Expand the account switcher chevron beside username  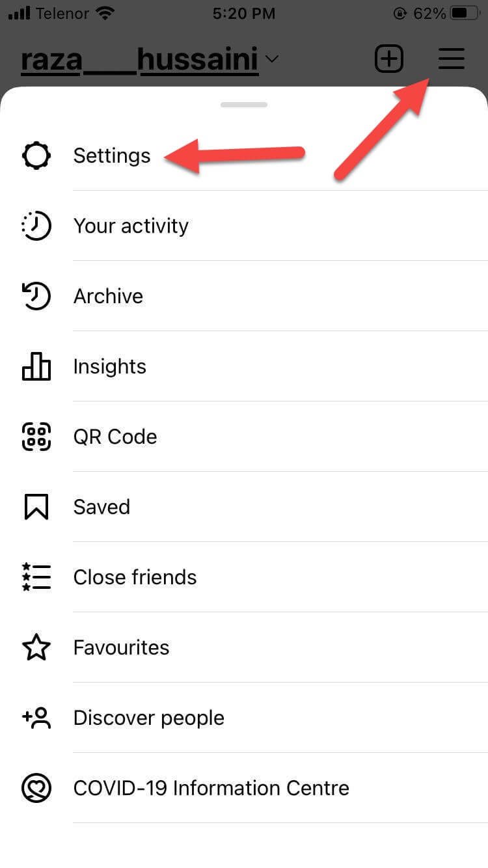tap(272, 59)
